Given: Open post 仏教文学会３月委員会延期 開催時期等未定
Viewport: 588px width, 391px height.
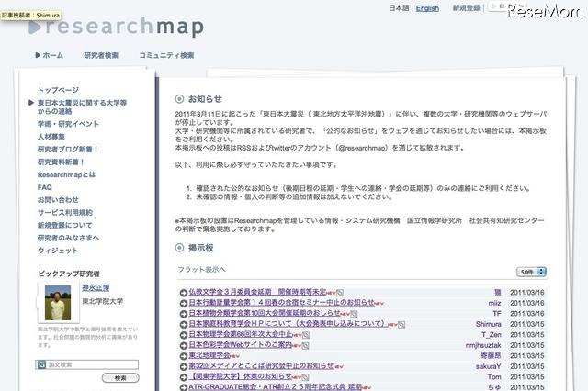Looking at the screenshot, I should click(257, 292).
